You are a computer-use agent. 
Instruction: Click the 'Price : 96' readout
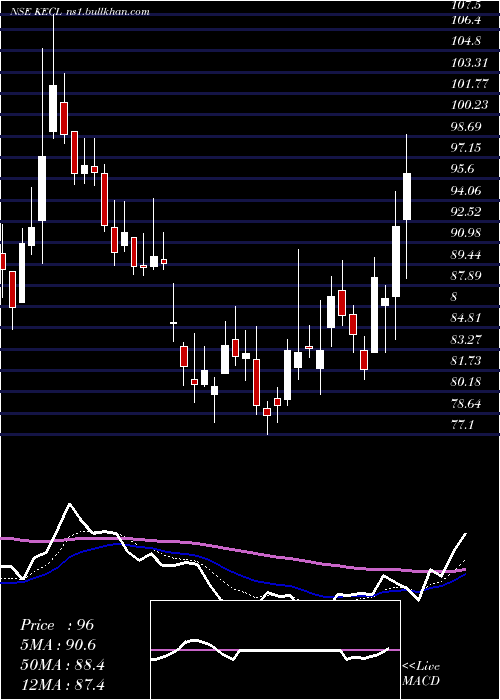57,625
